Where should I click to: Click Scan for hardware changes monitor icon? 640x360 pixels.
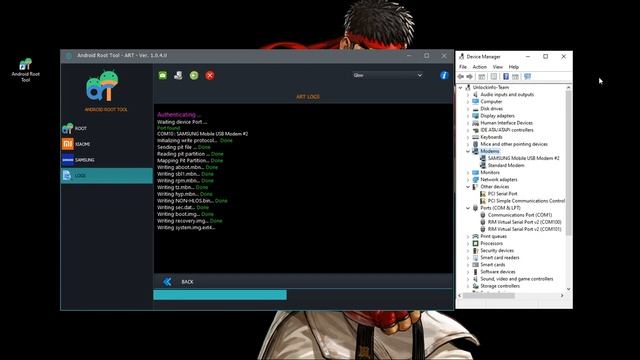pos(527,77)
